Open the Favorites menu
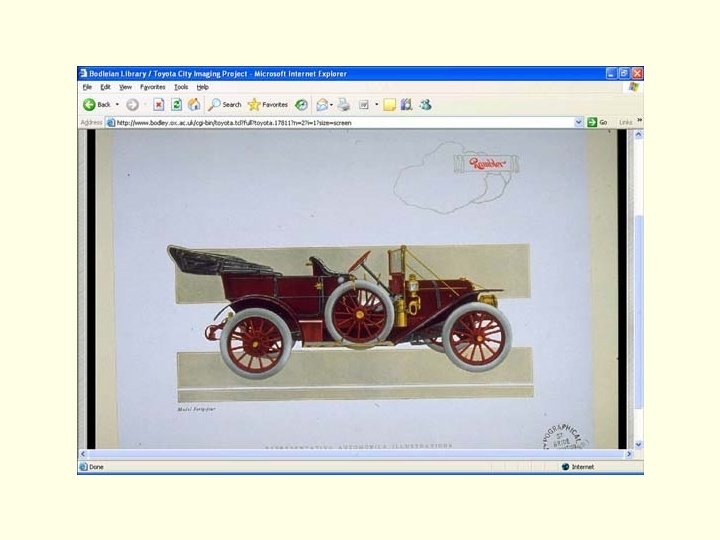 (x=153, y=87)
